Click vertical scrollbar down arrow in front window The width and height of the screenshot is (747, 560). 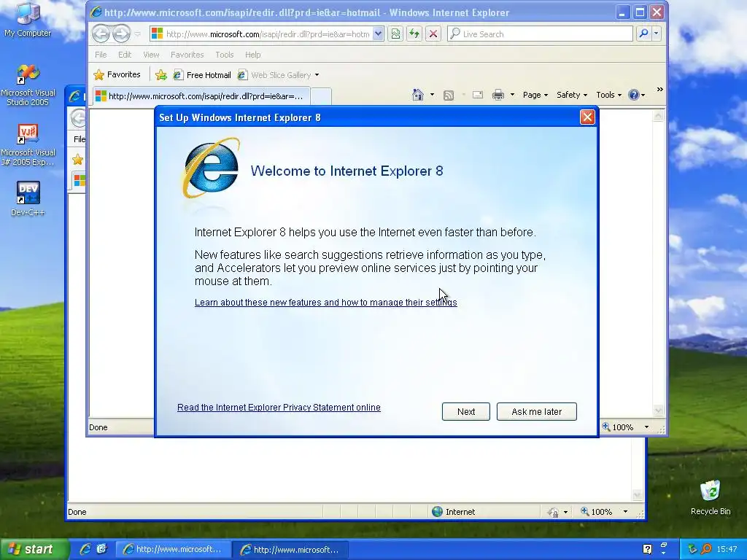point(658,411)
